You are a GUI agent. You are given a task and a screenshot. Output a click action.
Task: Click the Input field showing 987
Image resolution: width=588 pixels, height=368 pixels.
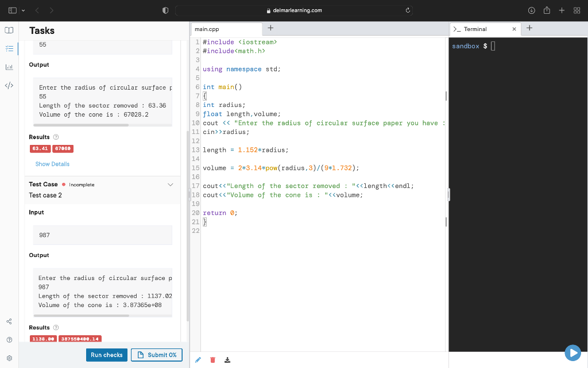[102, 235]
